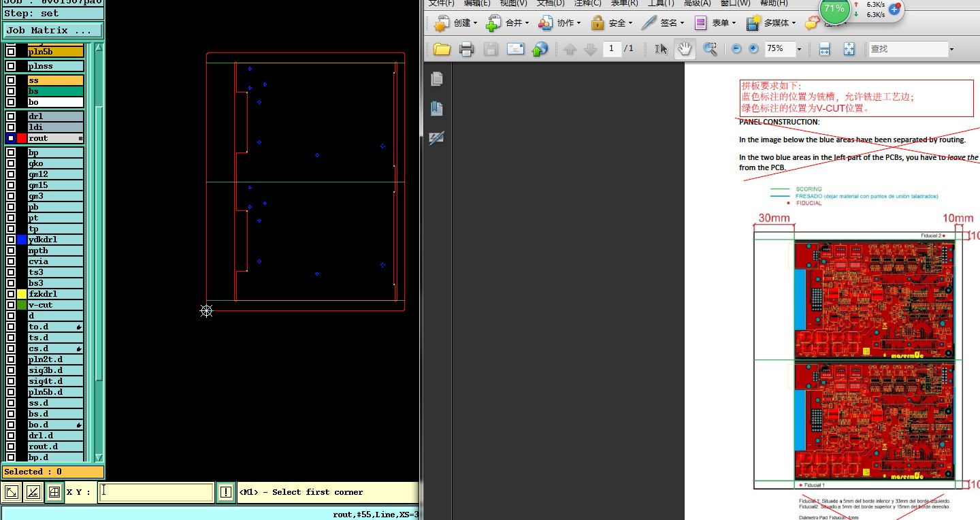Choose the text select cursor tool

[661, 49]
